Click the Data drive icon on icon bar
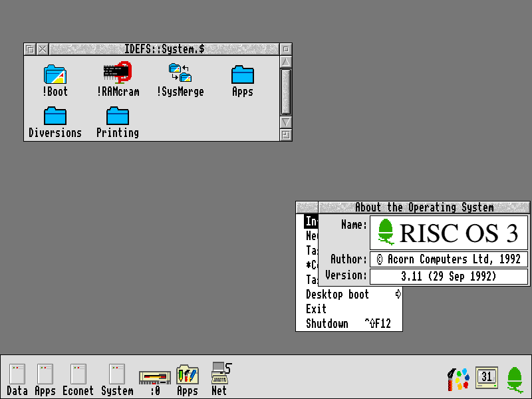The height and width of the screenshot is (399, 532). (17, 379)
